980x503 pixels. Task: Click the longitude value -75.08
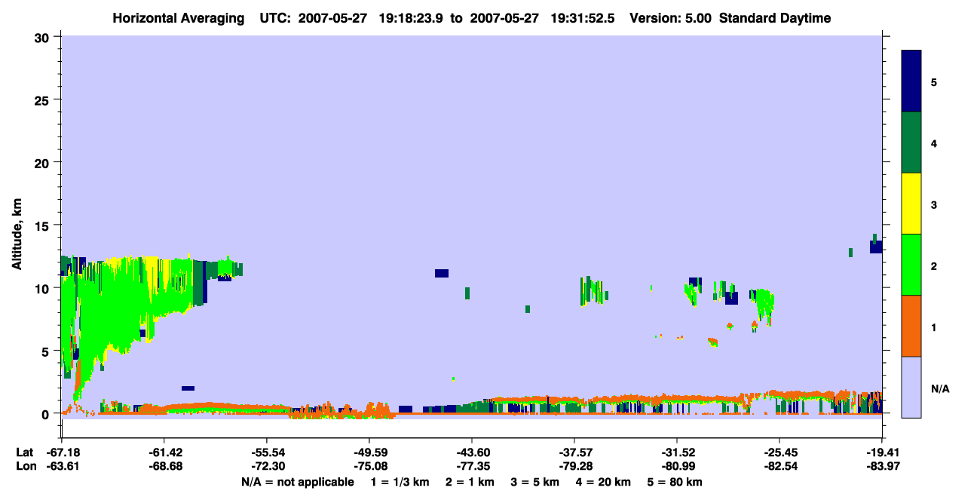[369, 467]
